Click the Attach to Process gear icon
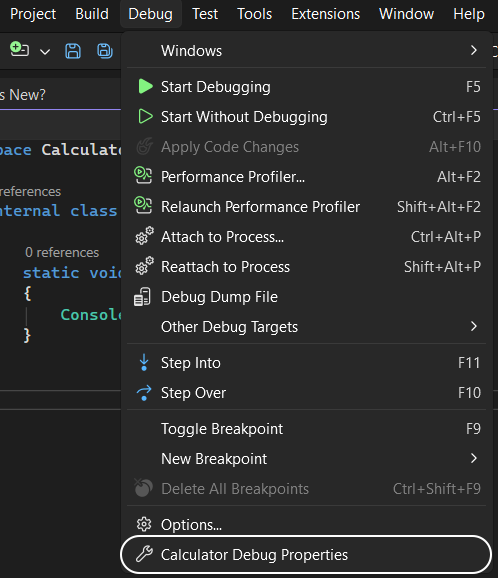The height and width of the screenshot is (578, 498). [144, 236]
